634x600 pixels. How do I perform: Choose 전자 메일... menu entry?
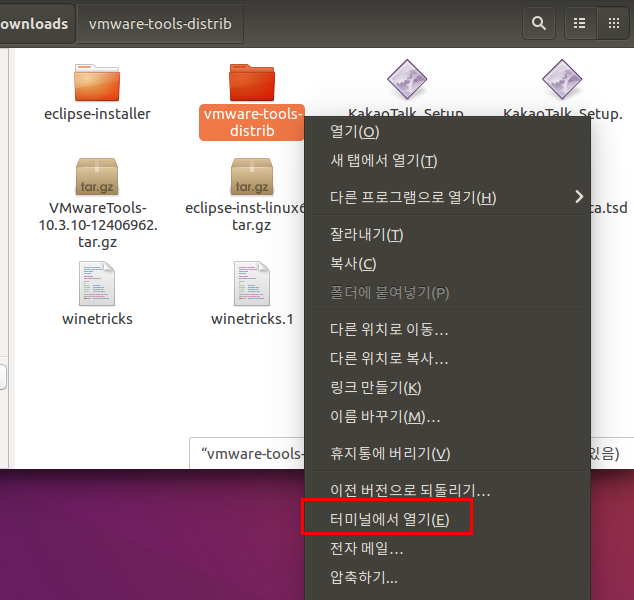448,548
